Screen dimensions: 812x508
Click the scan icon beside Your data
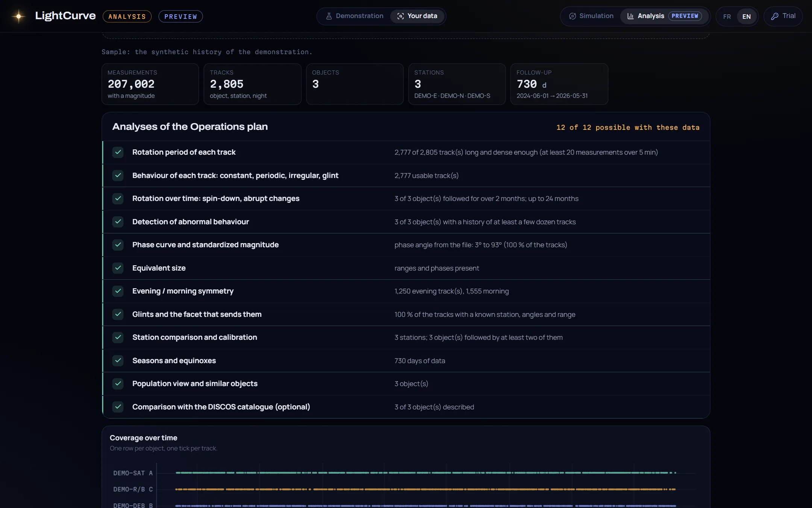[x=401, y=16]
